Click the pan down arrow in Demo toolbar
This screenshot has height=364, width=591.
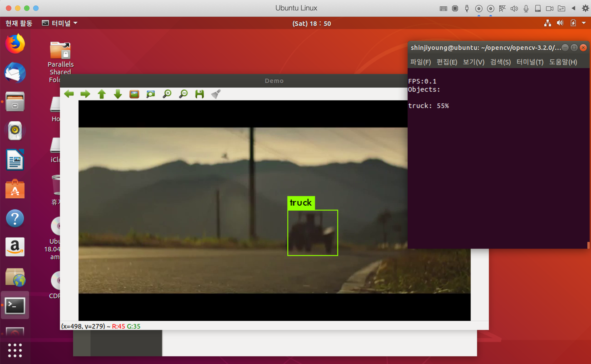coord(118,94)
